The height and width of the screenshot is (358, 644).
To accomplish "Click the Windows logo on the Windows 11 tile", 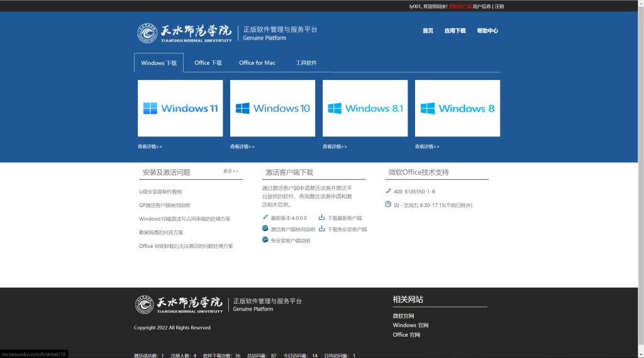I will point(150,108).
